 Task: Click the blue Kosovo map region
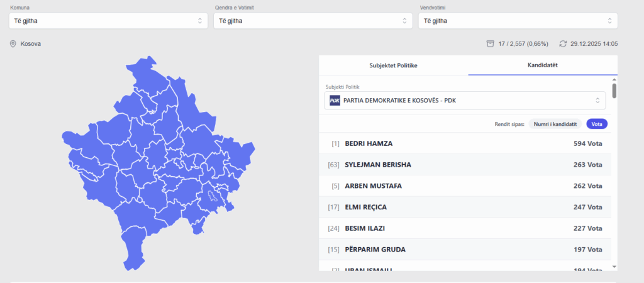157,164
